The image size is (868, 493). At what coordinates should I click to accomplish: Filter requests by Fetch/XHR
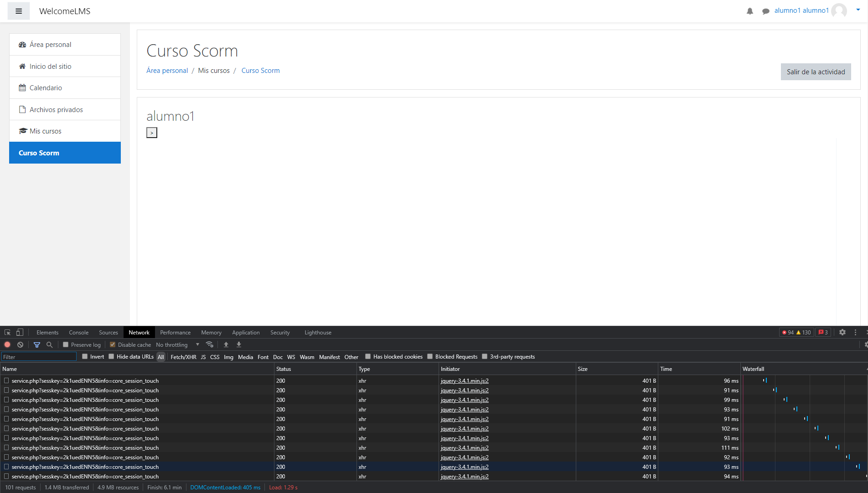coord(183,357)
